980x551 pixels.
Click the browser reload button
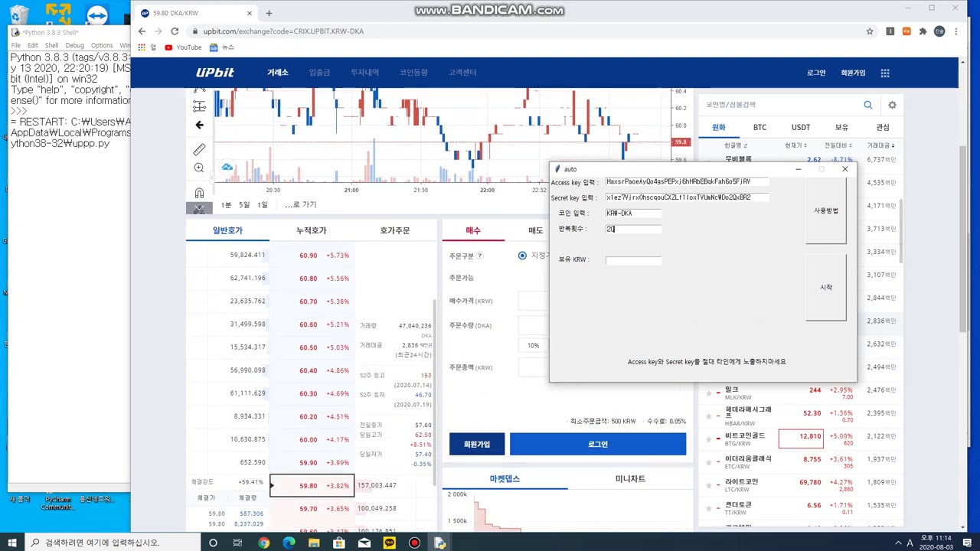click(175, 31)
